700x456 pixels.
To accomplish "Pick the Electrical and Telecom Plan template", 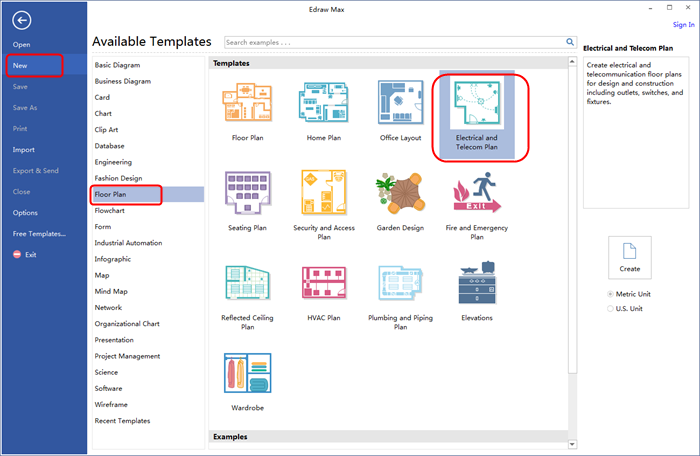I will [x=477, y=115].
